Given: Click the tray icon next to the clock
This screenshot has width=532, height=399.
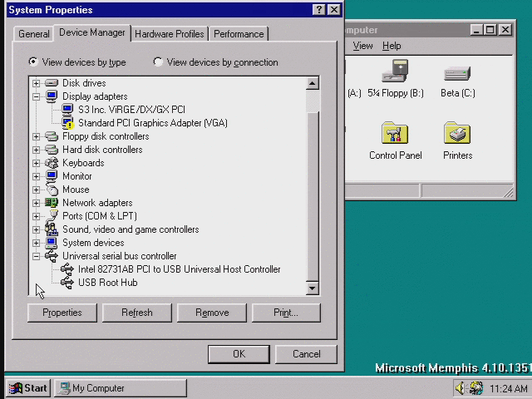Looking at the screenshot, I should click(476, 388).
